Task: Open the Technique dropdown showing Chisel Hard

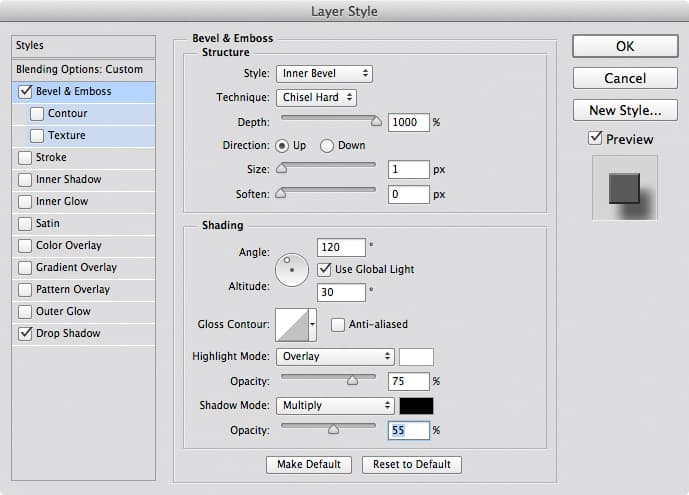Action: [x=316, y=98]
